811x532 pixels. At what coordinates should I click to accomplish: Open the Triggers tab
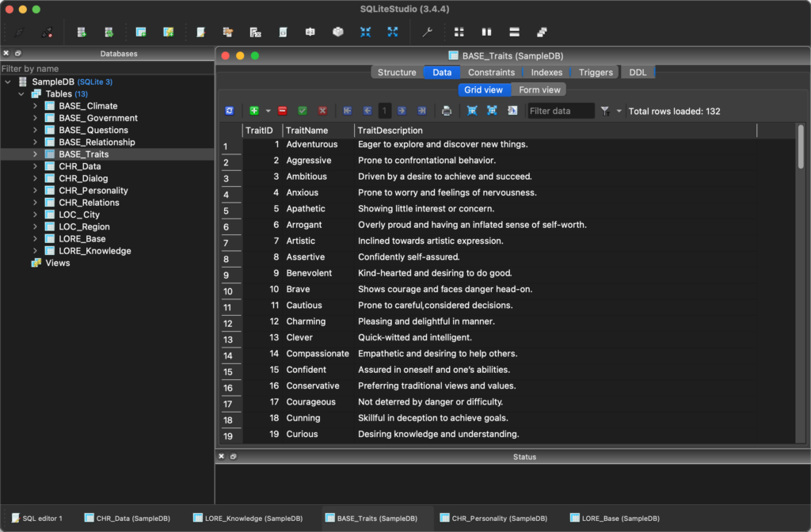596,72
